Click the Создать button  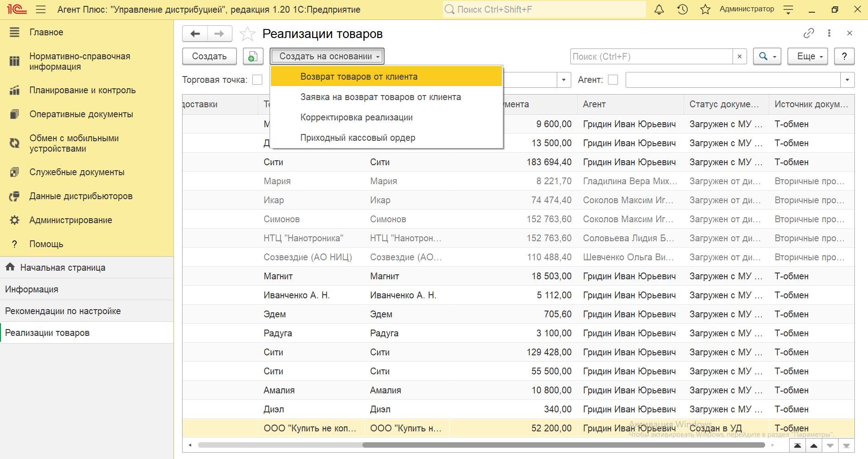click(209, 57)
